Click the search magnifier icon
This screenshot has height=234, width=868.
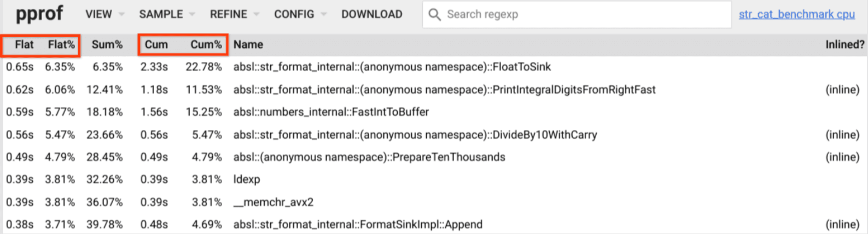click(434, 14)
